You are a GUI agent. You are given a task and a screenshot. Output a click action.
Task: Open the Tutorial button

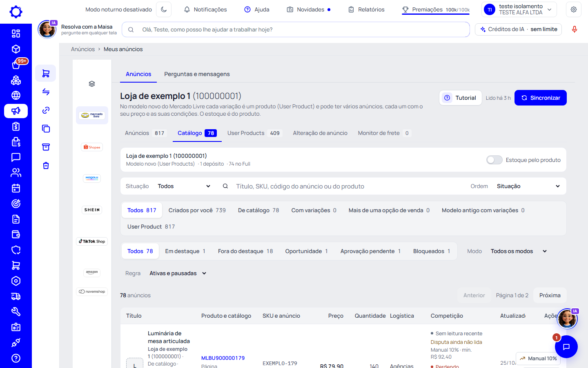(461, 98)
